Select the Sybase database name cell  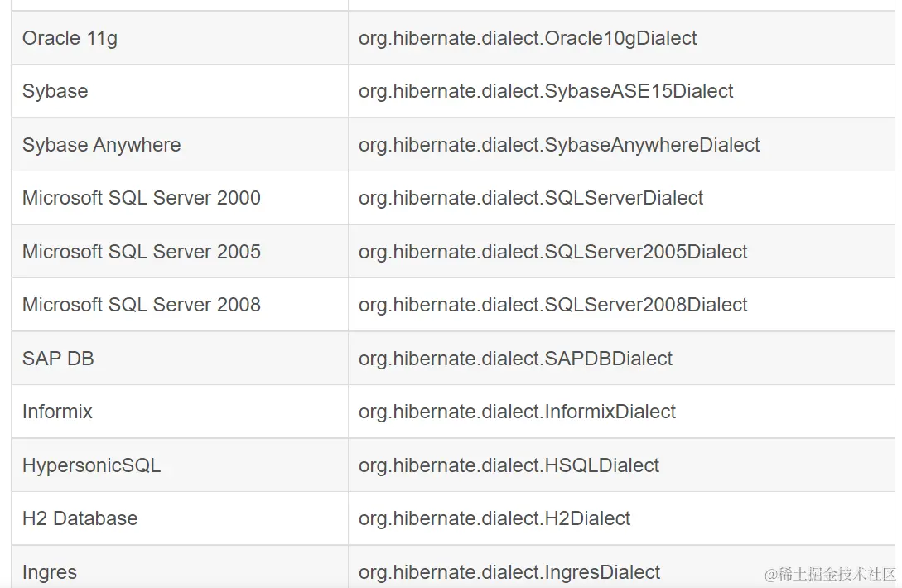point(55,91)
